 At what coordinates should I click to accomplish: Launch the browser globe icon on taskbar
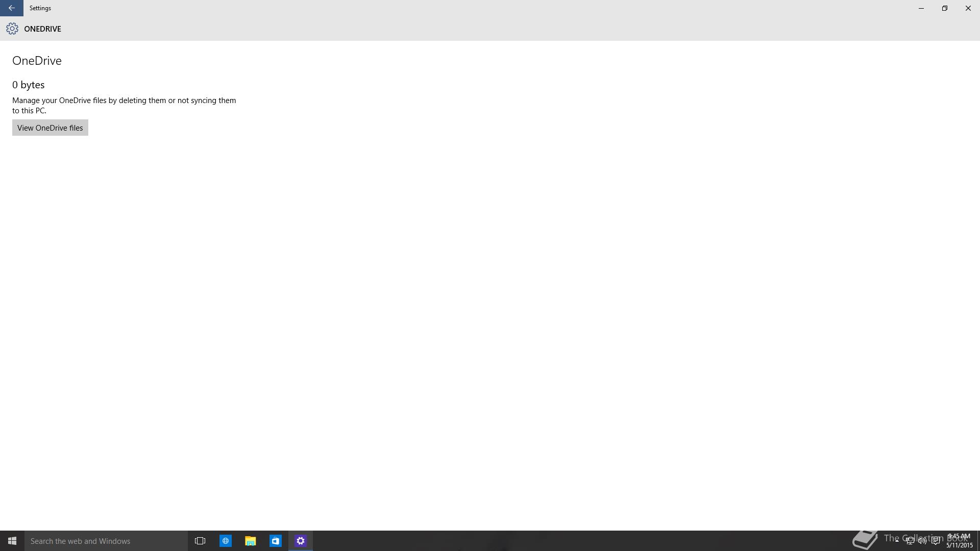[225, 541]
